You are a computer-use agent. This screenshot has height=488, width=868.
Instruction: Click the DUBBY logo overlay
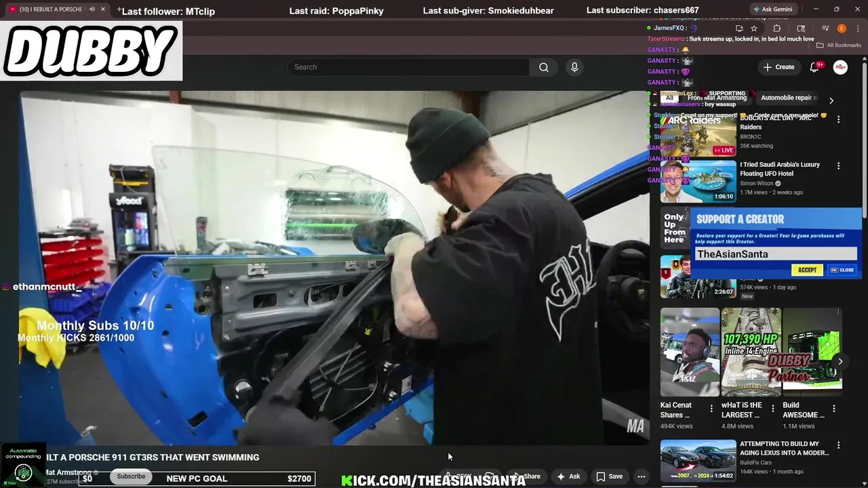tap(91, 52)
